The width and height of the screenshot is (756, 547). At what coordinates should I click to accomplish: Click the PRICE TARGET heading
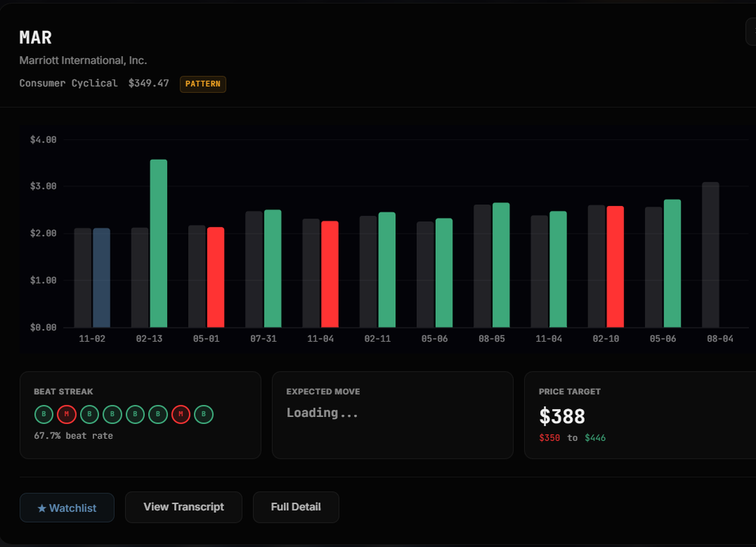click(570, 391)
